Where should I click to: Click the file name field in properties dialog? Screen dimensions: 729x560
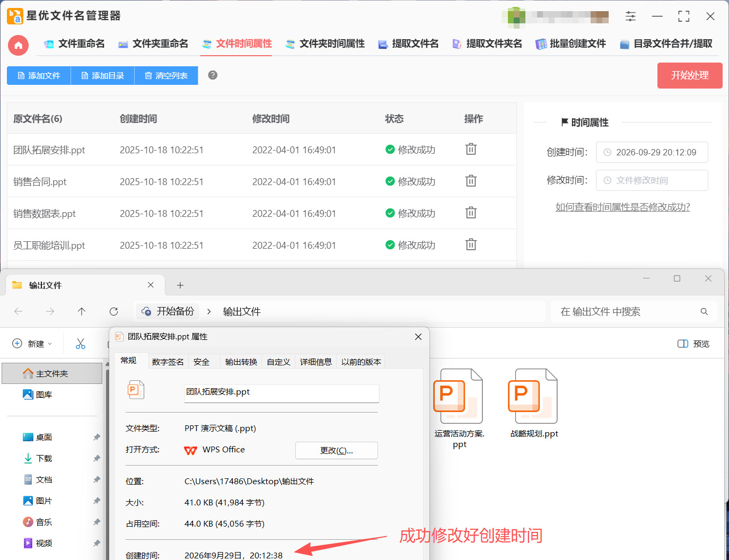(282, 392)
